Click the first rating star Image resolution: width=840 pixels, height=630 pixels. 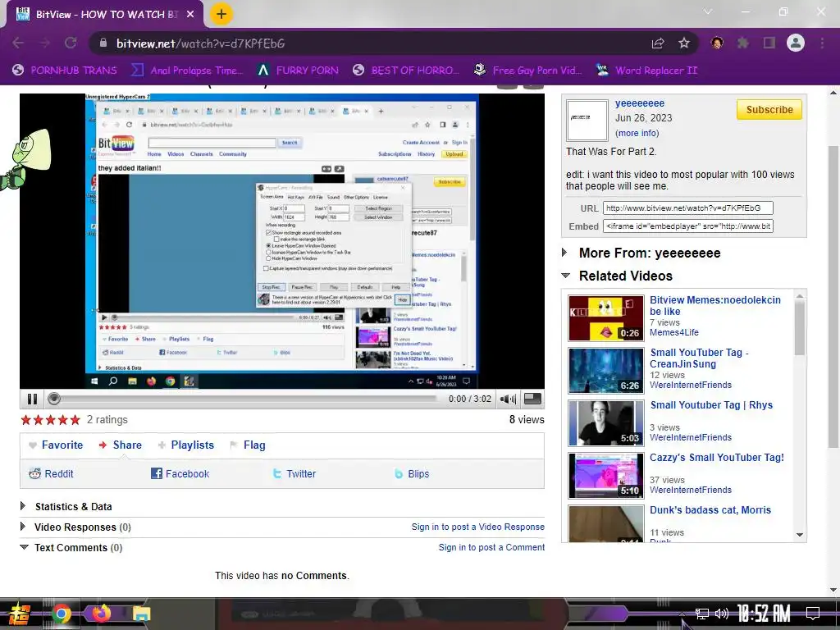pos(25,419)
